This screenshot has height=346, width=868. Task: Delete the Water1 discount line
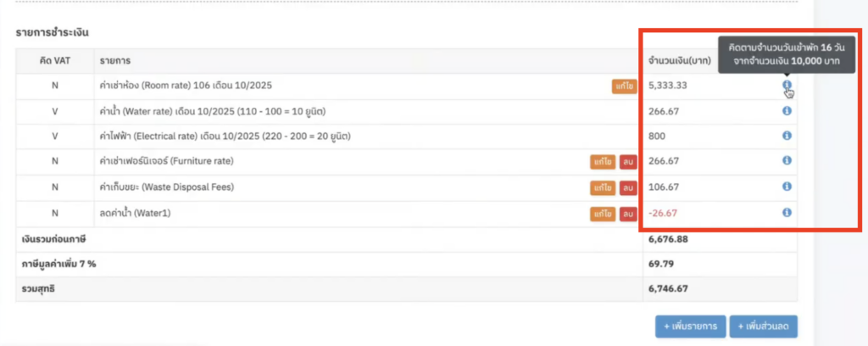pyautogui.click(x=628, y=213)
